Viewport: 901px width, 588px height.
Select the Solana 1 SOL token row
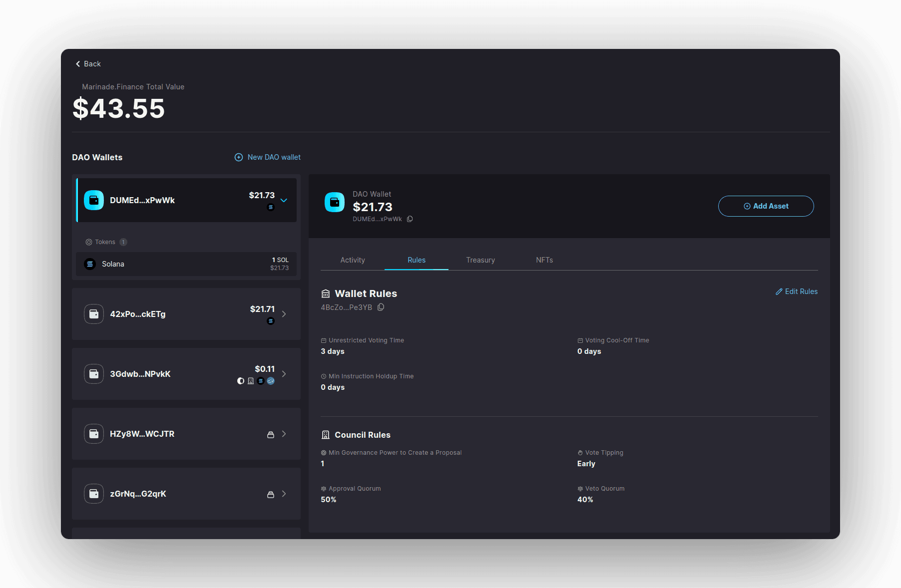coord(186,264)
